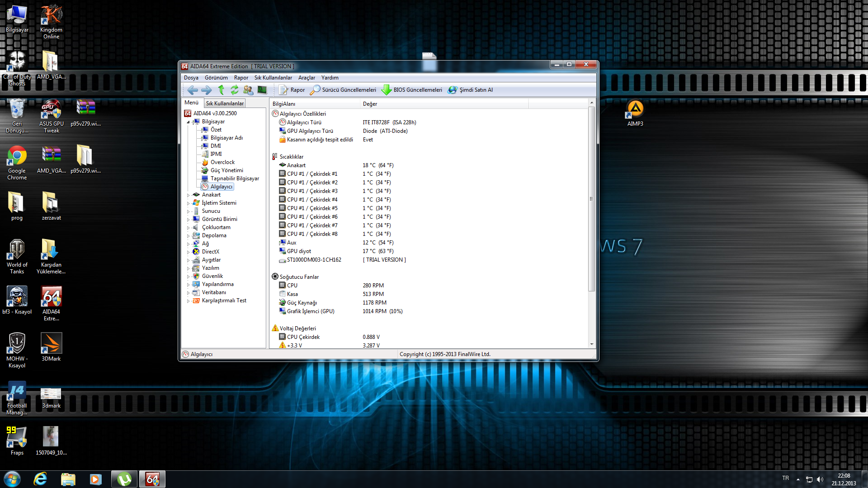The image size is (868, 488).
Task: Click the green Up arrow toolbar icon
Action: [221, 90]
